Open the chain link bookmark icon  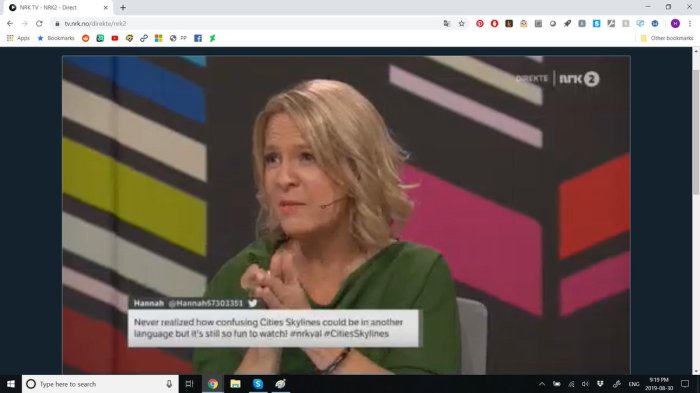click(144, 38)
